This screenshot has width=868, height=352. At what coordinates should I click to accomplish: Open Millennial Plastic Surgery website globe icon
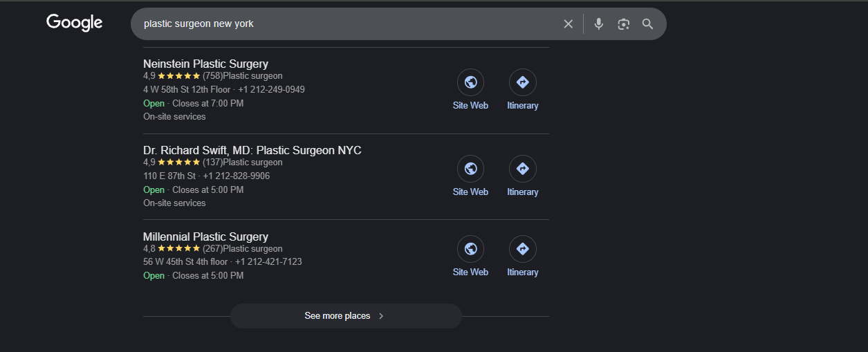470,249
